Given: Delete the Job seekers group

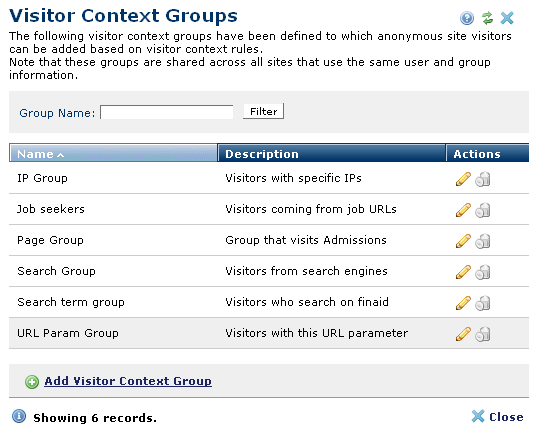Looking at the screenshot, I should 483,210.
